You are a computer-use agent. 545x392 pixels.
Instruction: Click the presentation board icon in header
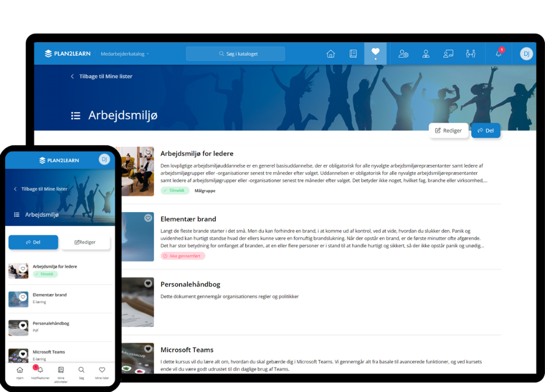point(448,54)
